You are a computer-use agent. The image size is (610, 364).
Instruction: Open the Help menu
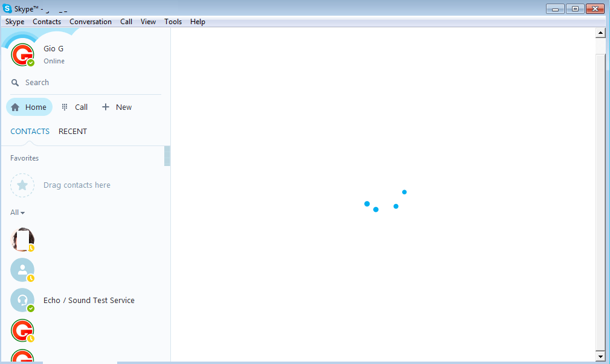pyautogui.click(x=197, y=22)
